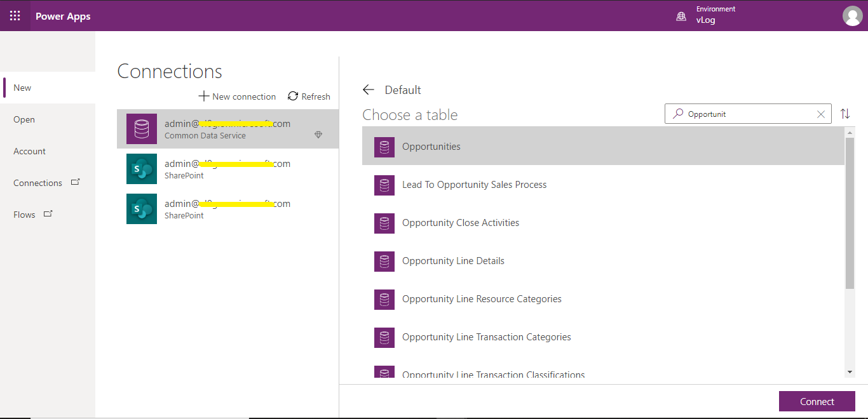Select the Open menu item

point(48,119)
